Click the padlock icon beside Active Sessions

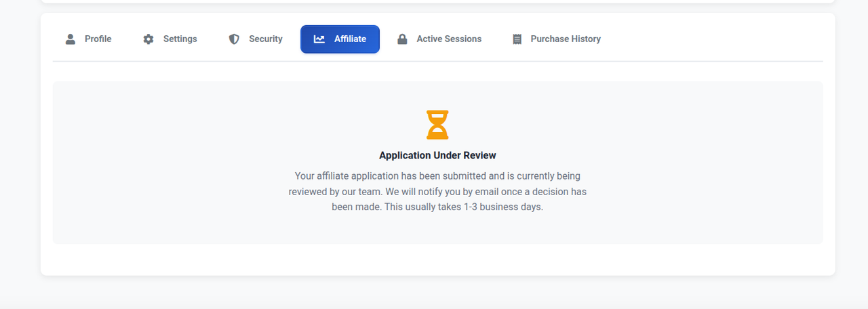[402, 39]
